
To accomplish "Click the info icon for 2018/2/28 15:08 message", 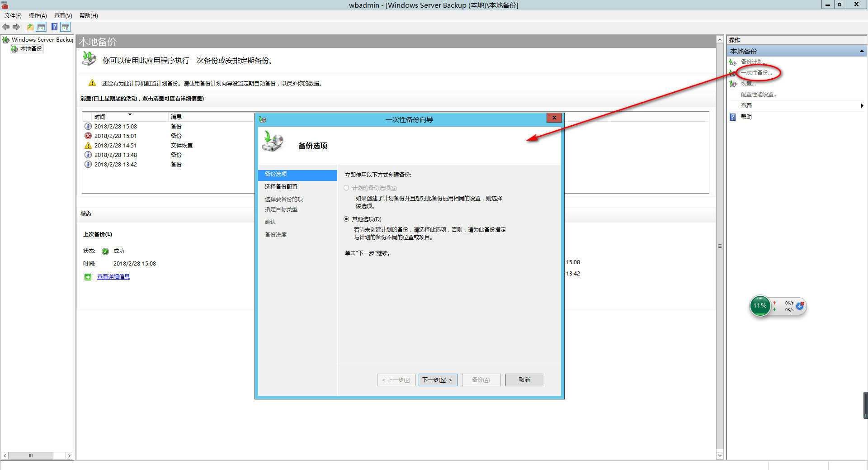I will [x=88, y=126].
